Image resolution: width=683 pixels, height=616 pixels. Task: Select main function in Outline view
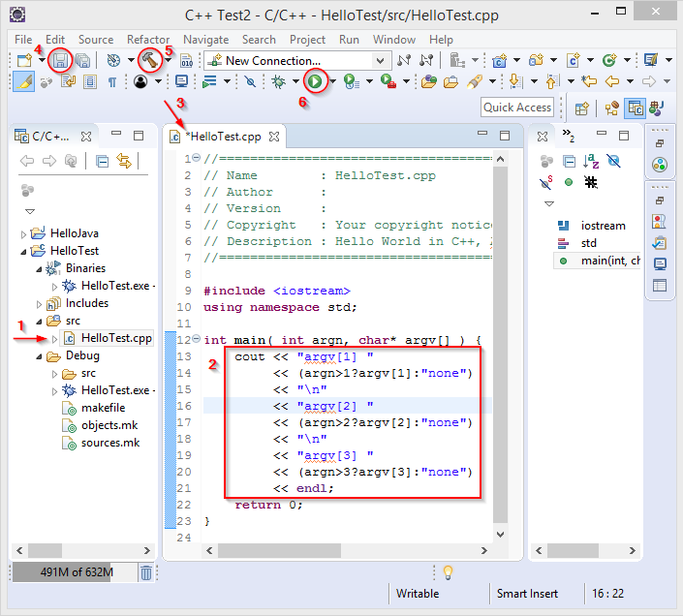[609, 261]
